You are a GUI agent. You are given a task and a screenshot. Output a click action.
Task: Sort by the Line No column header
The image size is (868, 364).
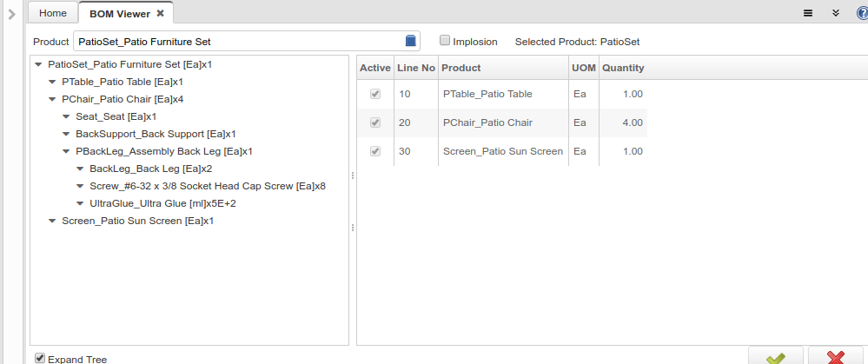point(415,68)
